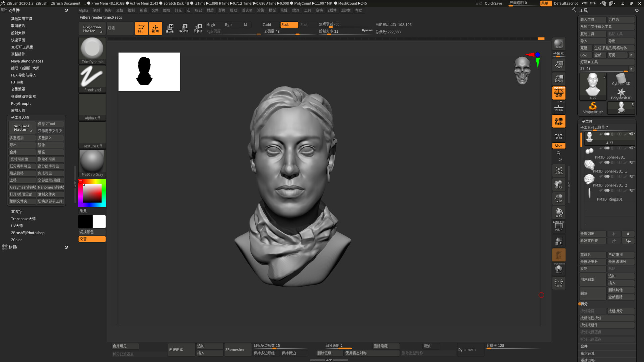Viewport: 644px width, 362px height.
Task: Switch to the Alpha menu tab
Action: (83, 10)
